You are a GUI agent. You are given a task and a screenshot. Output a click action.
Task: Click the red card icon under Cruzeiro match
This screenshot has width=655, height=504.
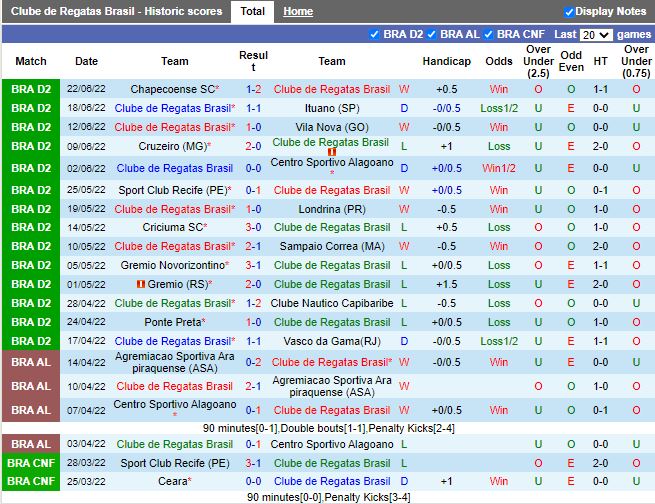[x=332, y=152]
